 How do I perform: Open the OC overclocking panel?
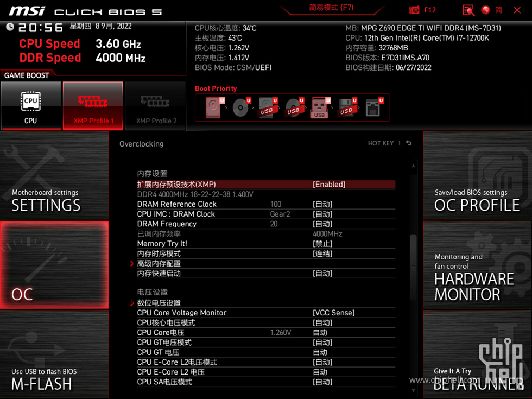(54, 265)
